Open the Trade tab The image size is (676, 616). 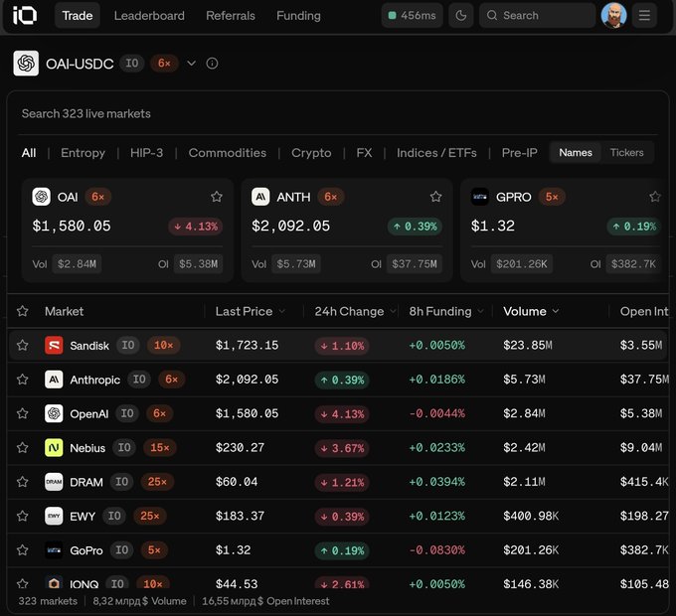[78, 16]
